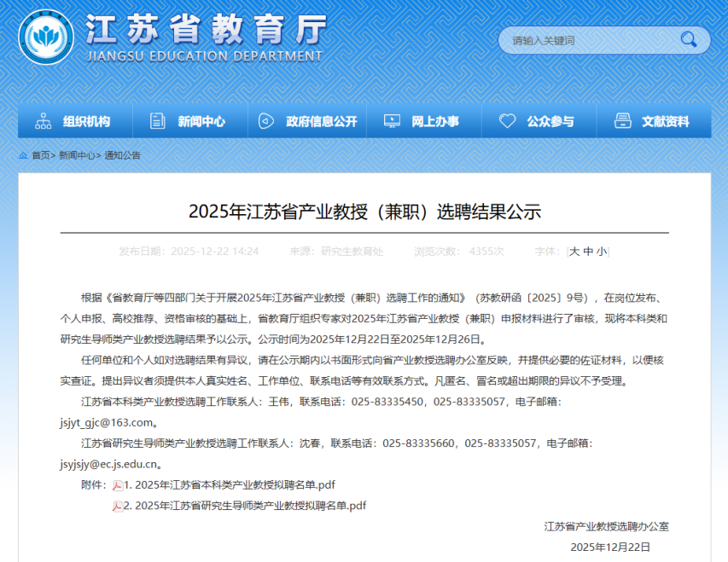The width and height of the screenshot is (728, 562).
Task: Click the 公众参与 heart icon
Action: click(x=507, y=121)
